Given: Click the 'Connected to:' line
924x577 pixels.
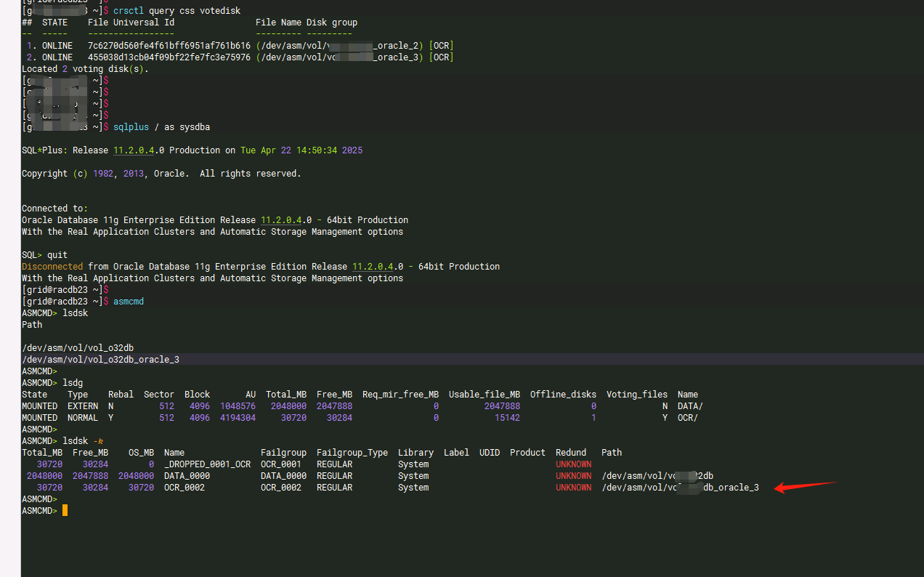Looking at the screenshot, I should 54,209.
